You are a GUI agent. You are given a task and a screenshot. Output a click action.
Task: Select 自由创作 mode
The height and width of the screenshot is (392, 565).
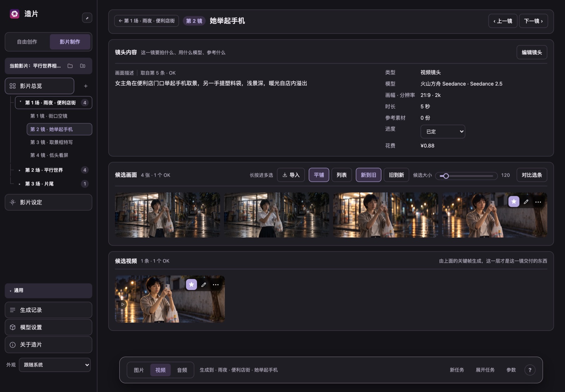27,42
